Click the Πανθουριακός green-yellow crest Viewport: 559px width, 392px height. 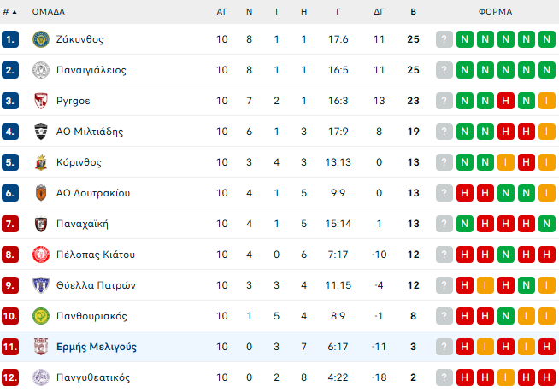(40, 316)
